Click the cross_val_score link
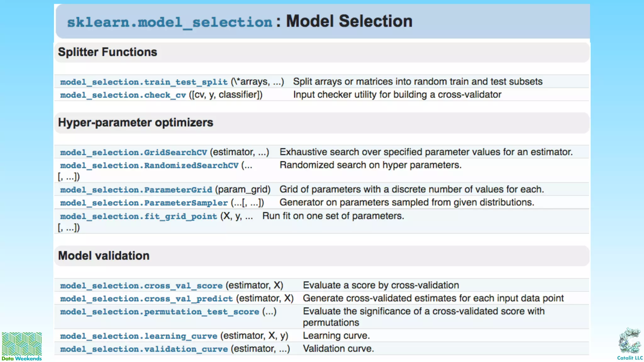 [x=141, y=286]
